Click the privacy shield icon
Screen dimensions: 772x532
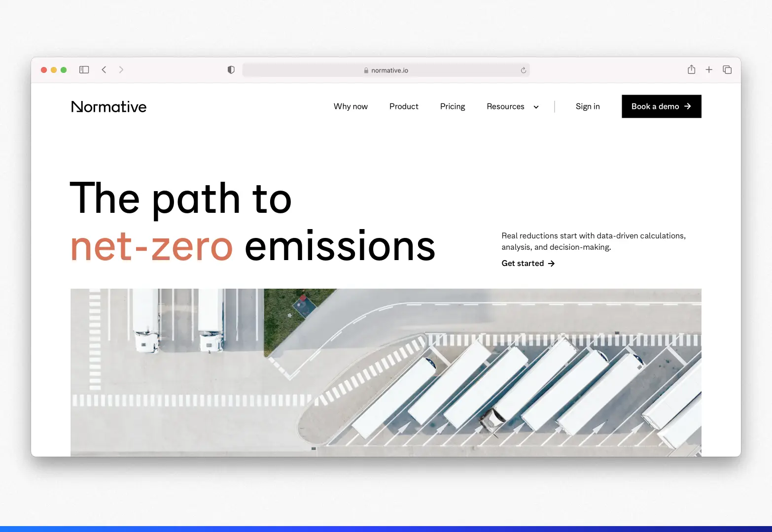click(x=231, y=69)
